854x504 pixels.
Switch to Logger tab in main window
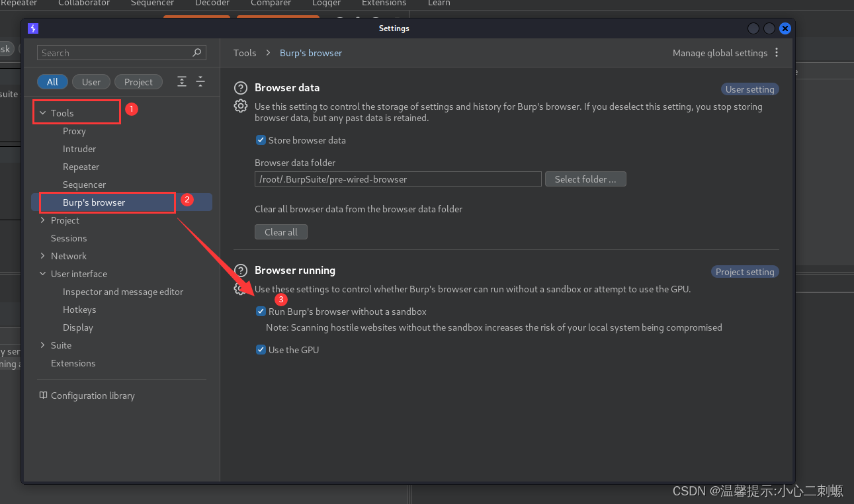(326, 3)
